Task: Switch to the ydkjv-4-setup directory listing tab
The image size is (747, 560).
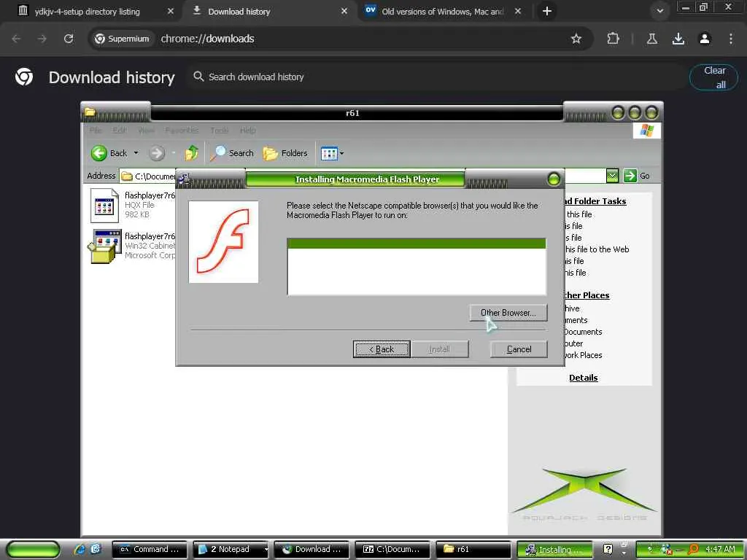Action: coord(88,12)
